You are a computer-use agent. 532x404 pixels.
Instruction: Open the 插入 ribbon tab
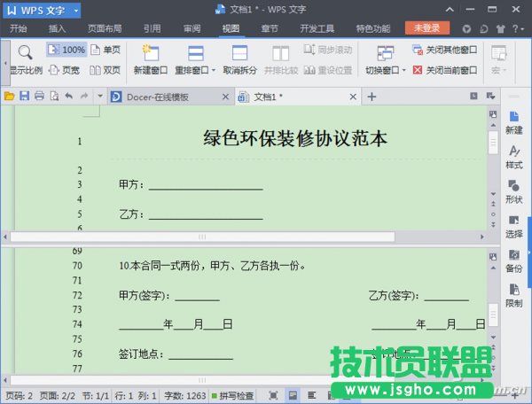57,28
